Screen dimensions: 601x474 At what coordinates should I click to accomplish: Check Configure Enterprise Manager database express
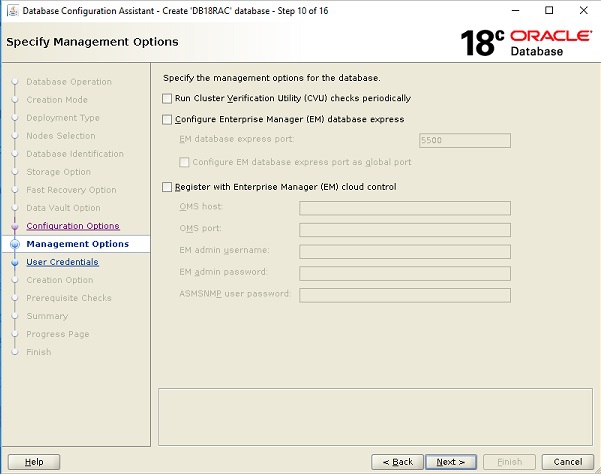click(167, 120)
